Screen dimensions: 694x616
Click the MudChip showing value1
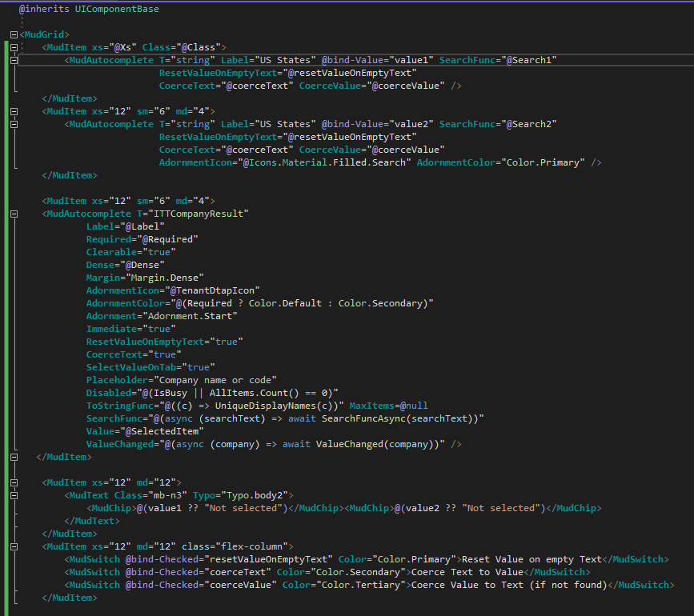click(215, 509)
